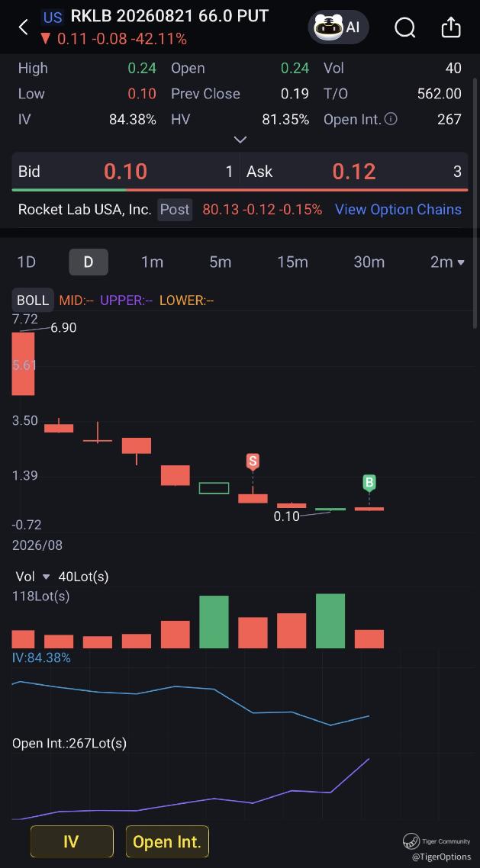Tap the red S sell marker
The height and width of the screenshot is (868, 480).
(253, 461)
